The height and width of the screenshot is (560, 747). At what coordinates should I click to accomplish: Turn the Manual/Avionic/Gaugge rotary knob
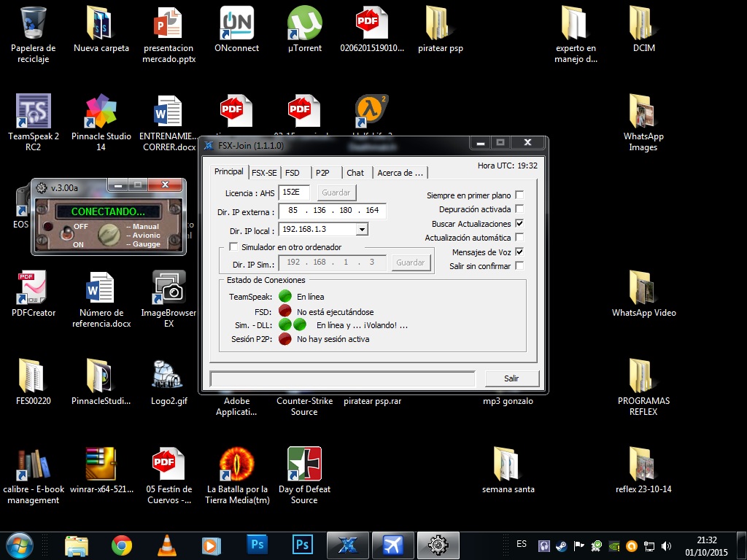pos(109,234)
